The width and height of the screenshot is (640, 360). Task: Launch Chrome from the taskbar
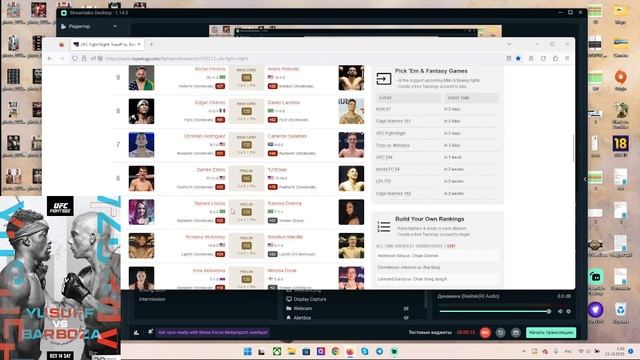click(x=335, y=351)
